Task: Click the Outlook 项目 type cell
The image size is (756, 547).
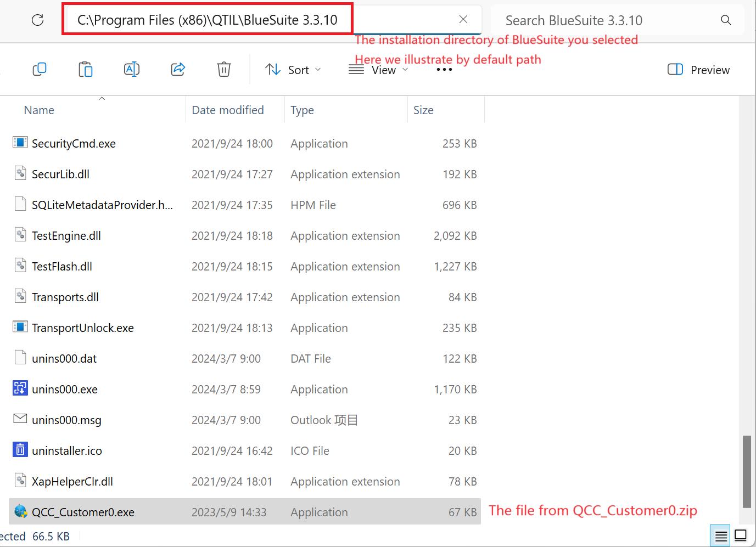Action: [x=324, y=420]
